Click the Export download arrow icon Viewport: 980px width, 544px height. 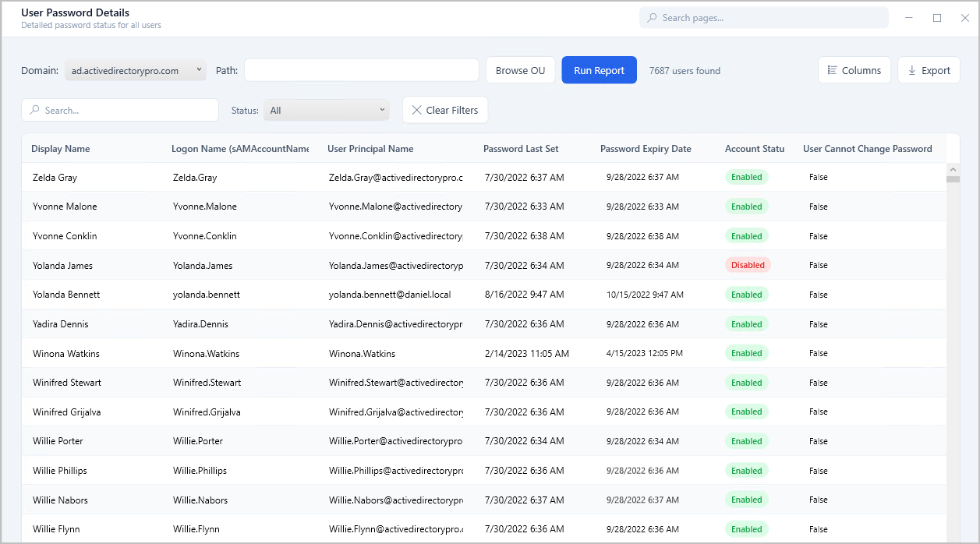(911, 70)
